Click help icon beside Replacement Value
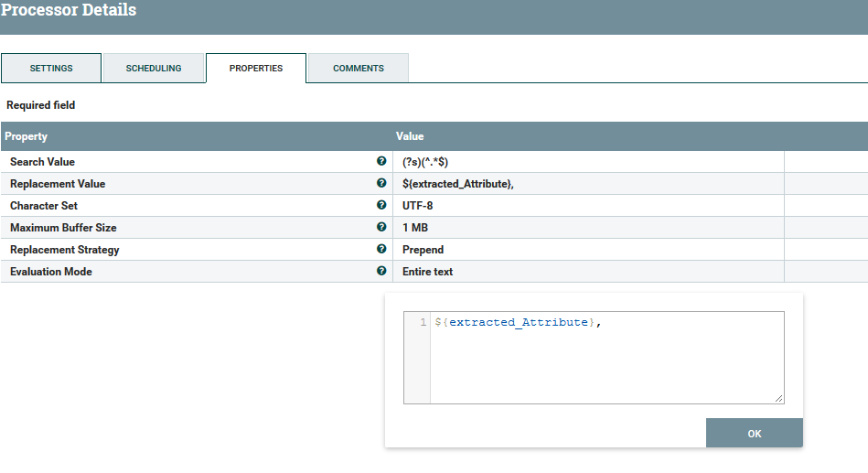 tap(381, 183)
